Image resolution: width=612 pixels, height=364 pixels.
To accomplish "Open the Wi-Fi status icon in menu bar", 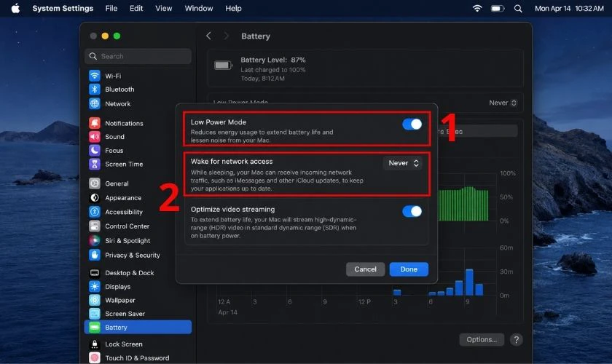I will tap(477, 8).
